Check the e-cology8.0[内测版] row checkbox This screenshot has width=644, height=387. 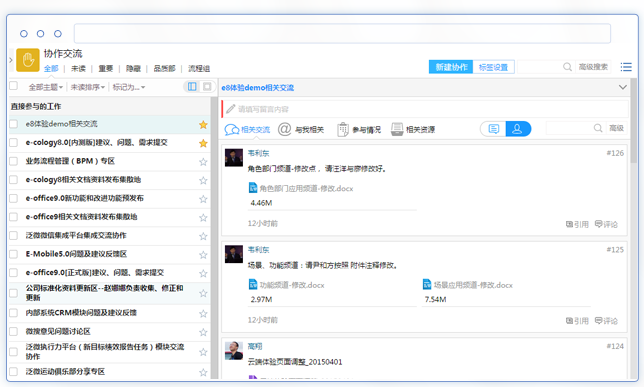point(14,143)
